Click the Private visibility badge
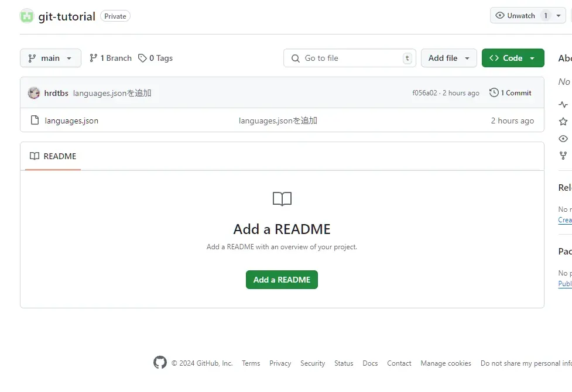Viewport: 572px width, 392px height. [115, 16]
